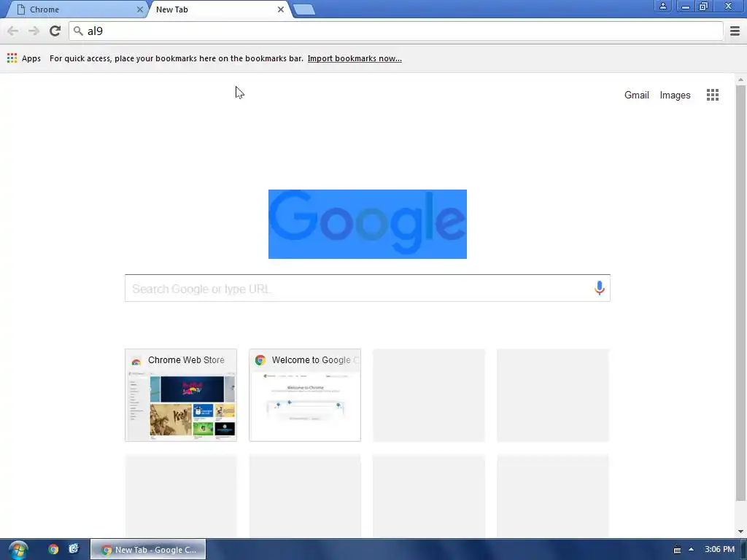This screenshot has width=747, height=560.
Task: Show hidden tray icons arrow
Action: [x=691, y=549]
